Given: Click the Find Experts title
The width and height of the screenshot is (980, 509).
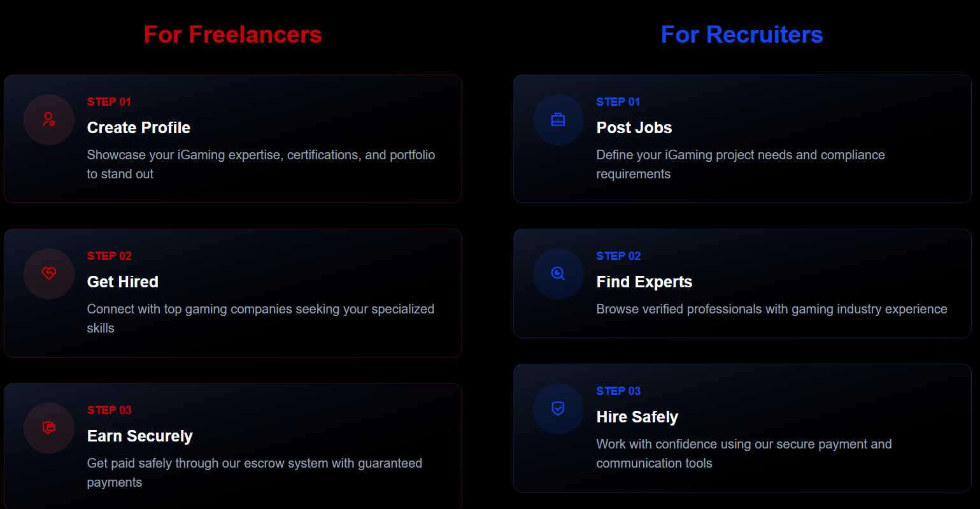Looking at the screenshot, I should 644,282.
